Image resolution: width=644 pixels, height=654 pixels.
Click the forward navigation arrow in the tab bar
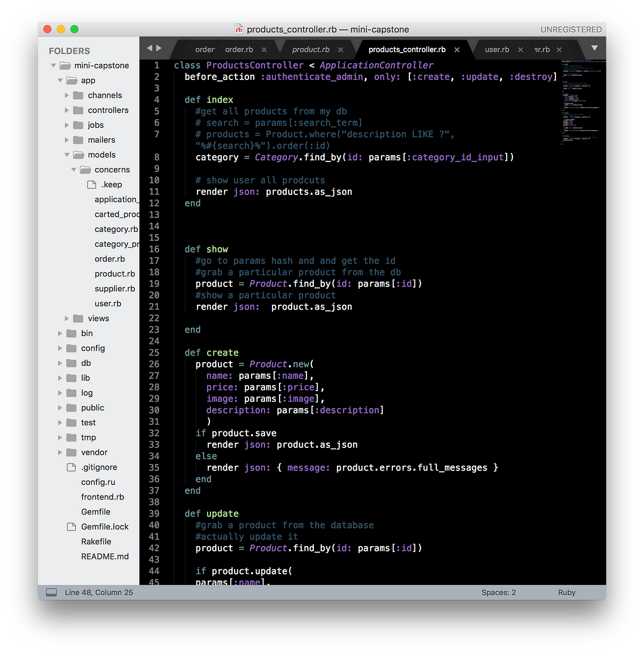160,48
